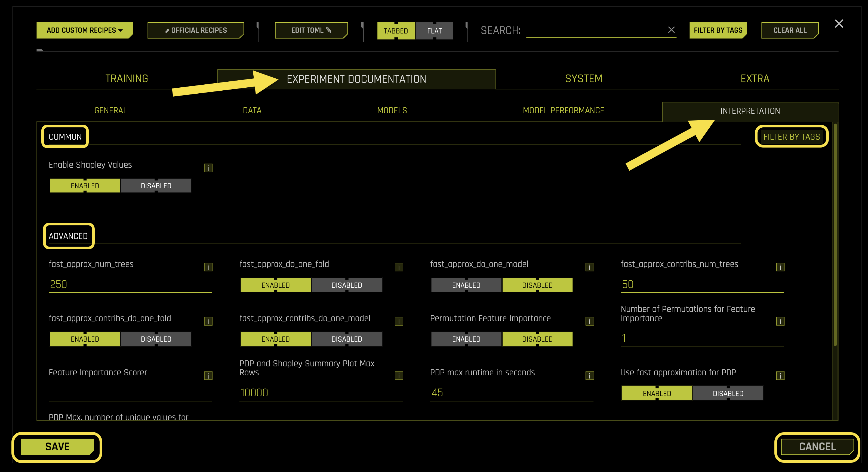Viewport: 868px width, 472px height.
Task: View info for Number of Permutations for Feature Importance
Action: point(780,321)
